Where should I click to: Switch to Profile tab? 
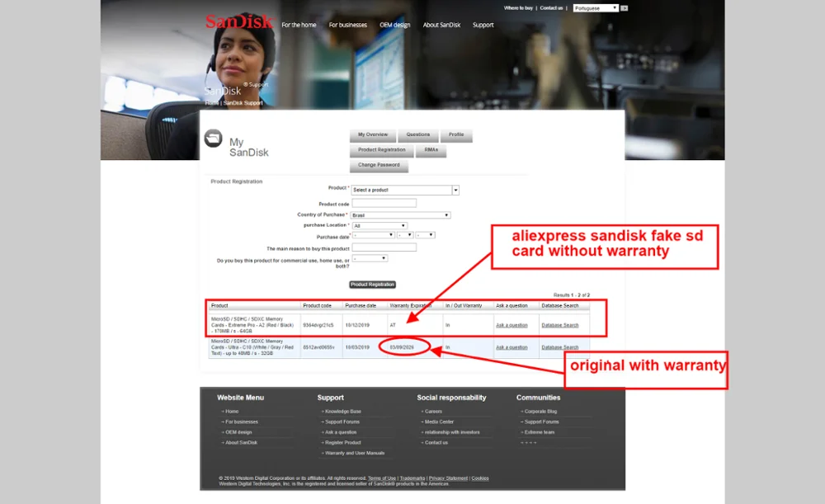pyautogui.click(x=456, y=135)
